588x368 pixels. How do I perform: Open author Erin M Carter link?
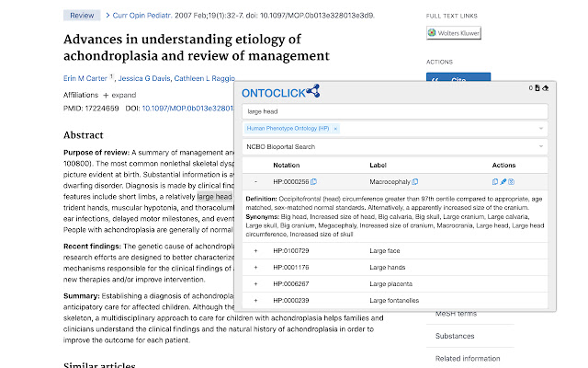point(85,78)
